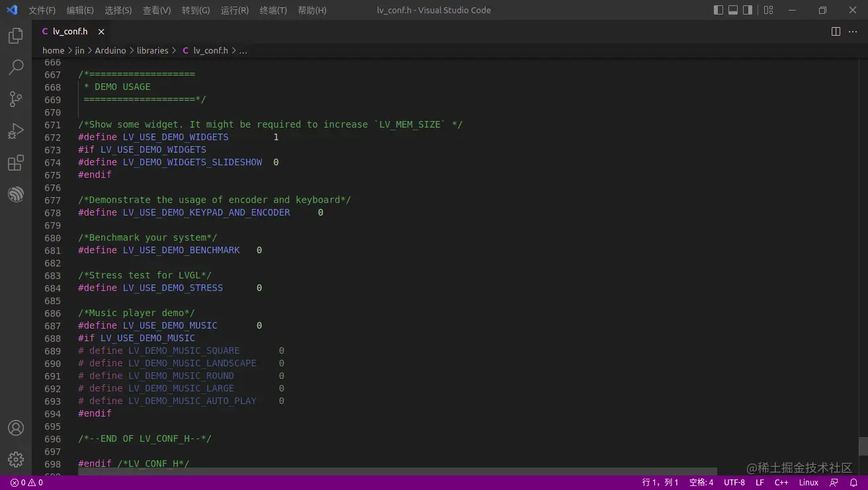Change indentation via 空格: 4
Viewport: 868px width, 490px height.
[701, 483]
